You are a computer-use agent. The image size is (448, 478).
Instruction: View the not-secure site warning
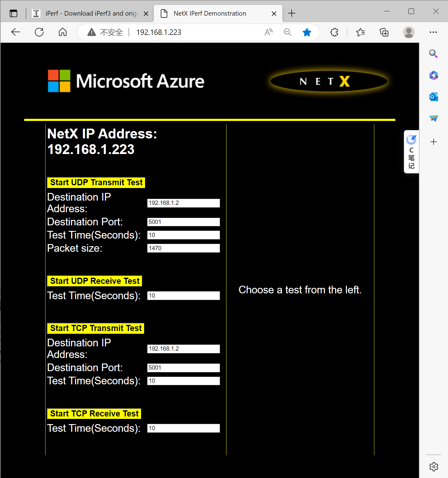(105, 32)
